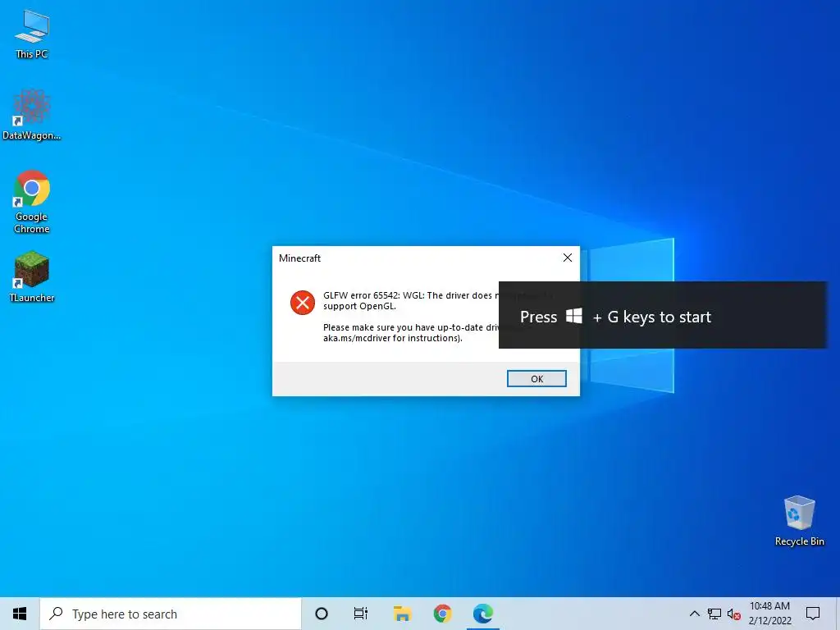Open network status tray icon
The image size is (840, 630).
point(714,614)
